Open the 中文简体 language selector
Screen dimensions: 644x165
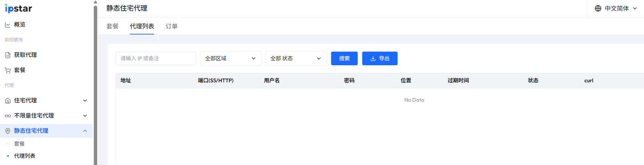pos(616,8)
